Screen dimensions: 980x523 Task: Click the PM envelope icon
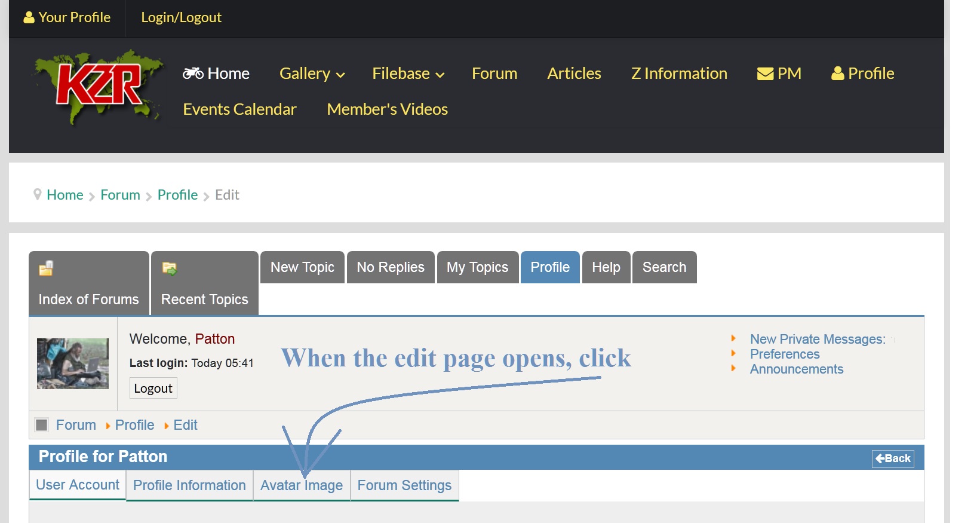click(x=765, y=74)
